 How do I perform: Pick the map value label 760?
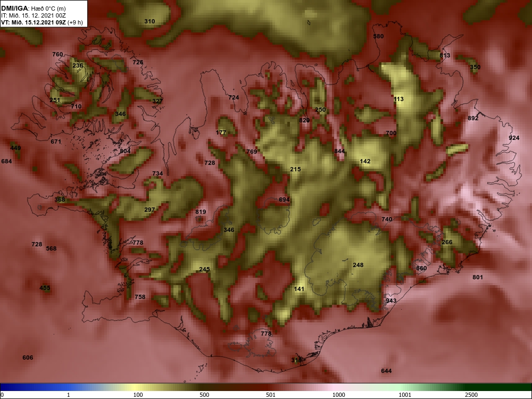click(57, 54)
